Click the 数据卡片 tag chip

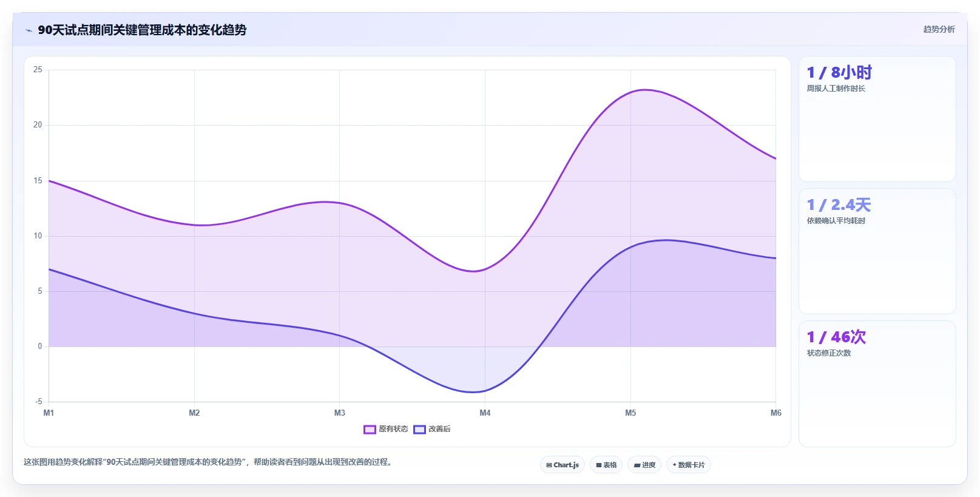[x=689, y=465]
